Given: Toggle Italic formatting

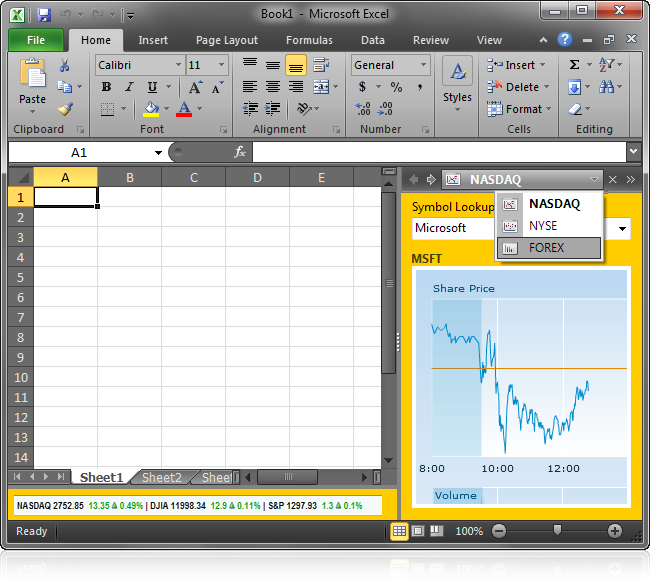Looking at the screenshot, I should click(129, 87).
